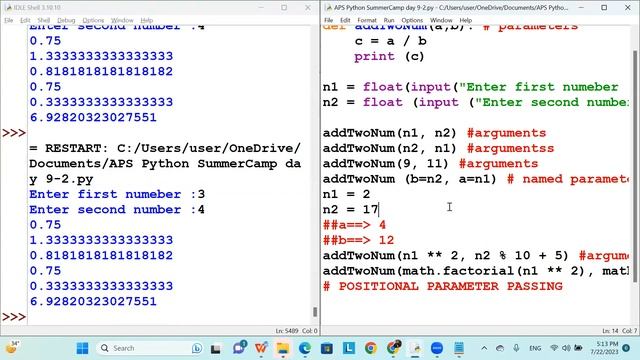Open Debug menu in IDLE Shell
The width and height of the screenshot is (640, 360).
click(66, 20)
